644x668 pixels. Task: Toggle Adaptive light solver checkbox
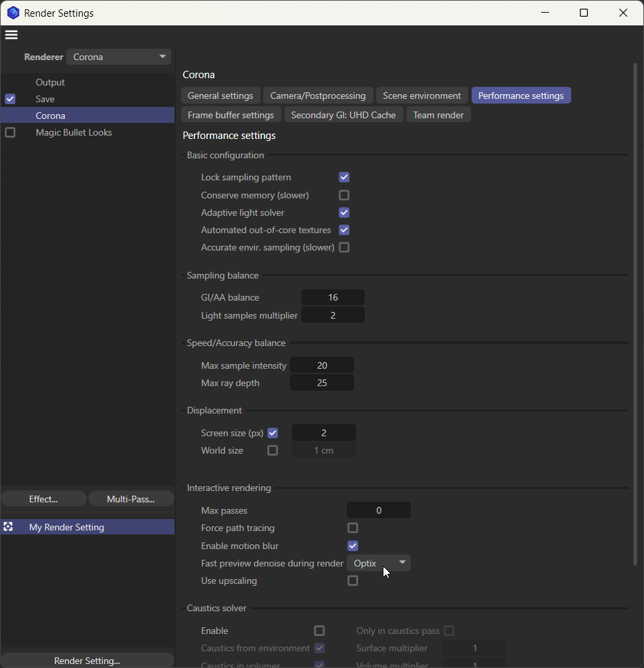pyautogui.click(x=344, y=212)
